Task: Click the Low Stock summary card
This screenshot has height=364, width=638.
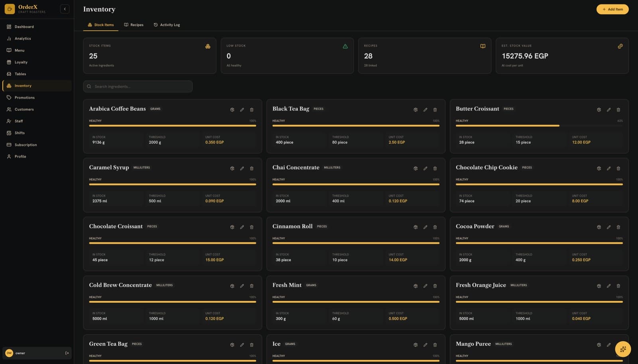Action: pos(287,56)
